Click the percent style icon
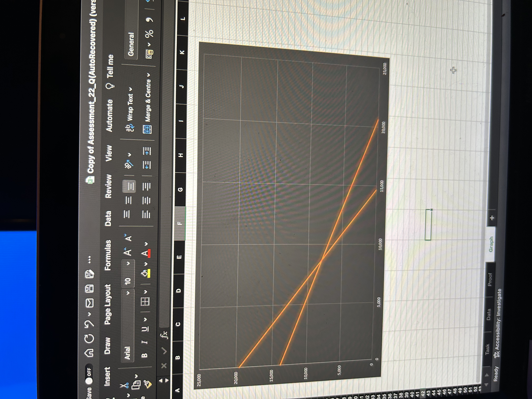This screenshot has height=399, width=532. click(x=149, y=34)
